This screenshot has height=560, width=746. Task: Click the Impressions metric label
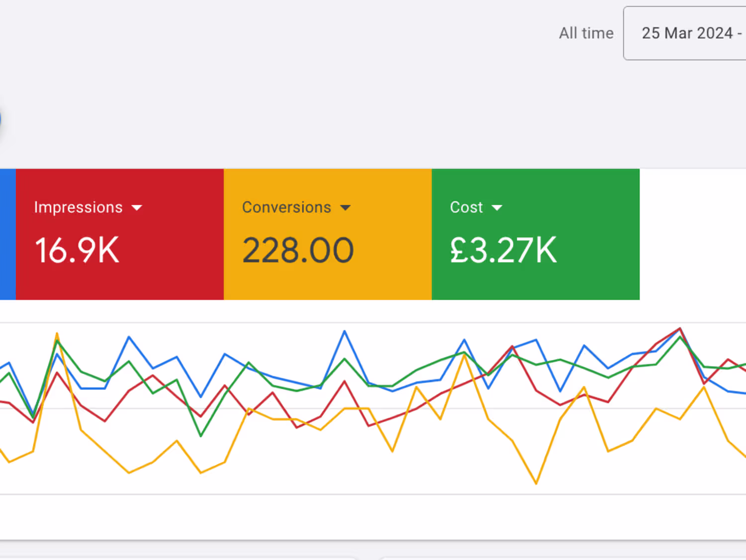coord(78,207)
